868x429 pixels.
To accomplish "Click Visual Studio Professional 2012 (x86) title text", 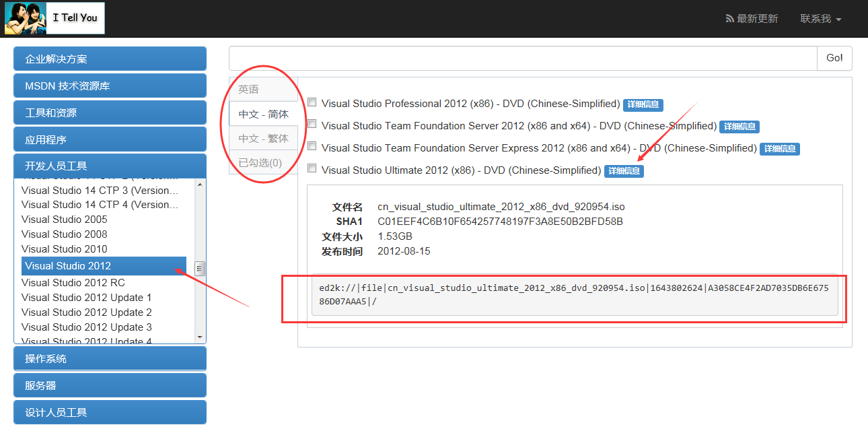I will (471, 104).
